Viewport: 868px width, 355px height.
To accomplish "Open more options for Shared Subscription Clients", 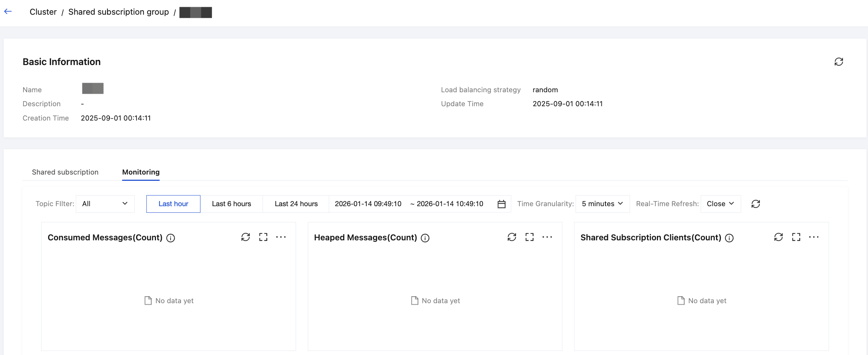I will [x=814, y=237].
